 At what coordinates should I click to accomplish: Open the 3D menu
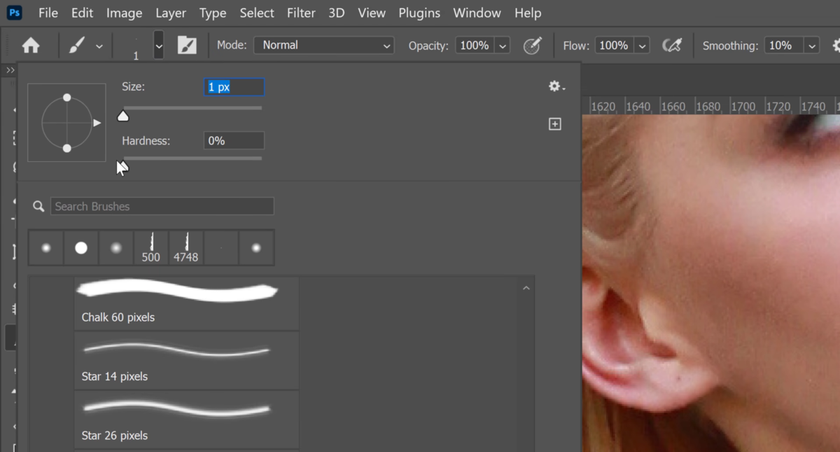336,13
